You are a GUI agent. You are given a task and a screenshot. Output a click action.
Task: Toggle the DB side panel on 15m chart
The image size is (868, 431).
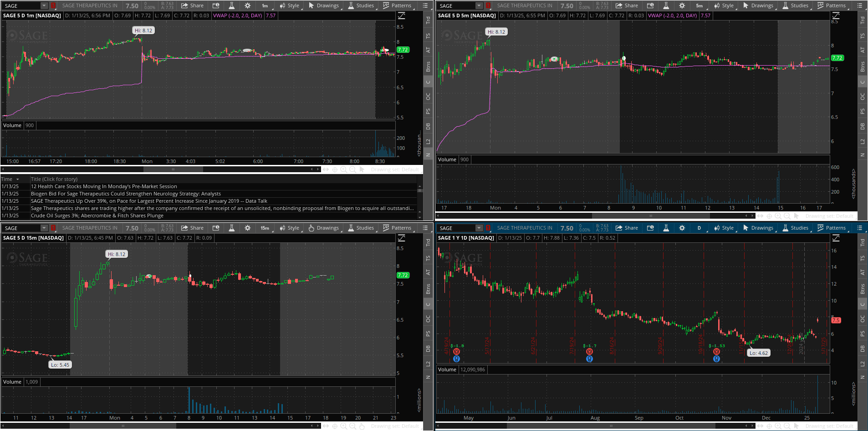428,349
